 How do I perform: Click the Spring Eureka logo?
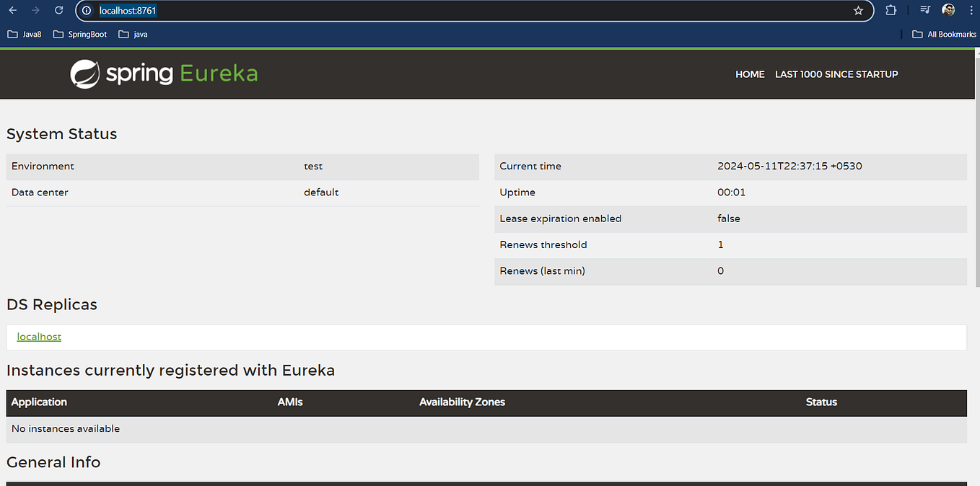click(x=162, y=74)
